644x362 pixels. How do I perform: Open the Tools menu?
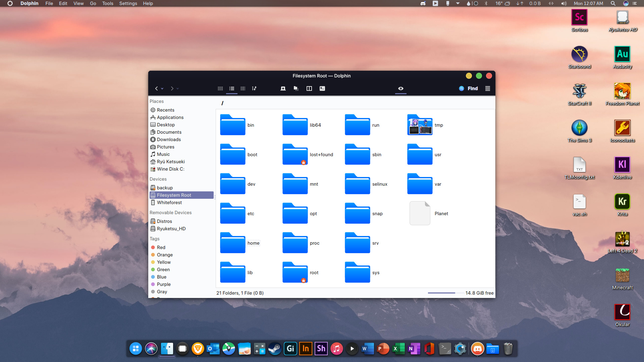[x=107, y=3]
